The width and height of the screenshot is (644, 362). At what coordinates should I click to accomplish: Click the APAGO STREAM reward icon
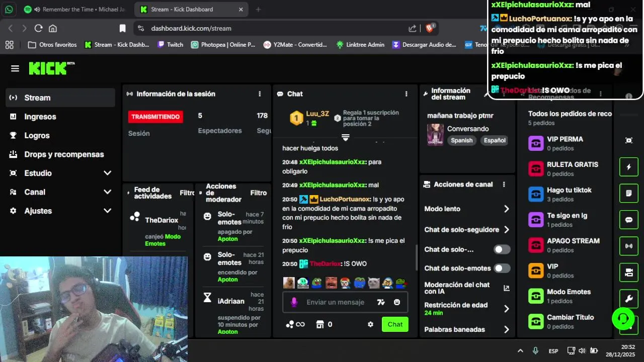[536, 245]
